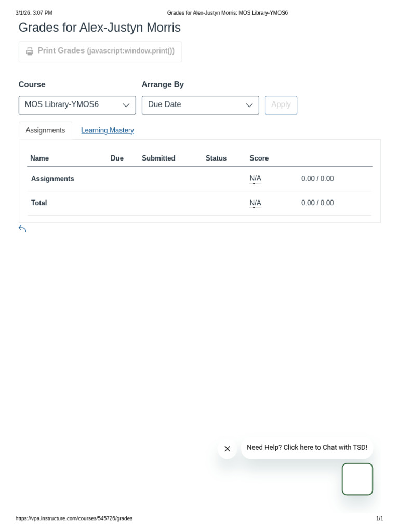399x532 pixels.
Task: Click N/A score in Assignments row
Action: (256, 179)
